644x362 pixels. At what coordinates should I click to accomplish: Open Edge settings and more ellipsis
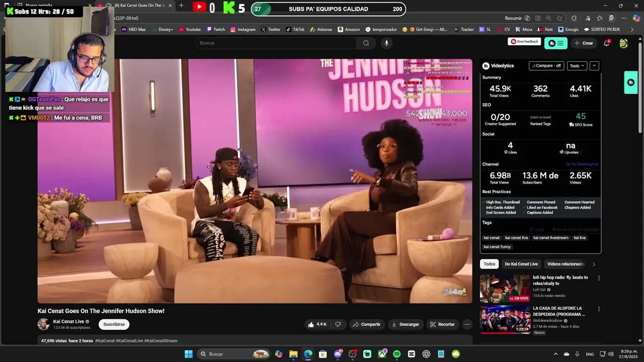pos(623,18)
